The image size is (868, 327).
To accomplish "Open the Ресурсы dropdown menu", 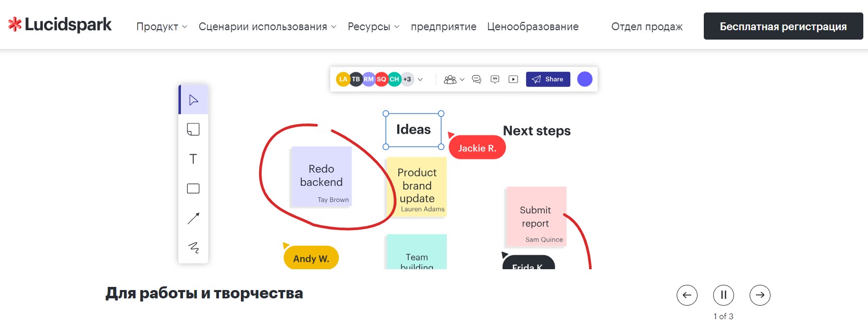I will tap(373, 27).
